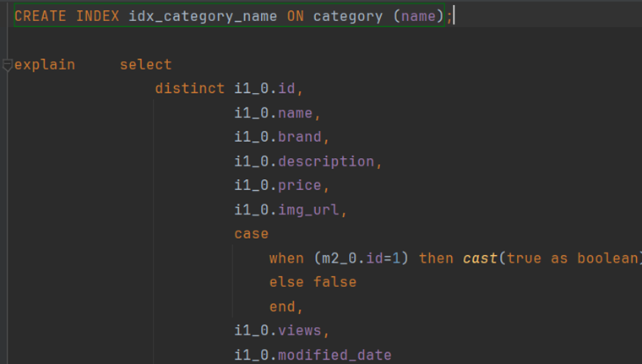Click i1_0.id column reference
The image size is (642, 364).
pos(264,89)
